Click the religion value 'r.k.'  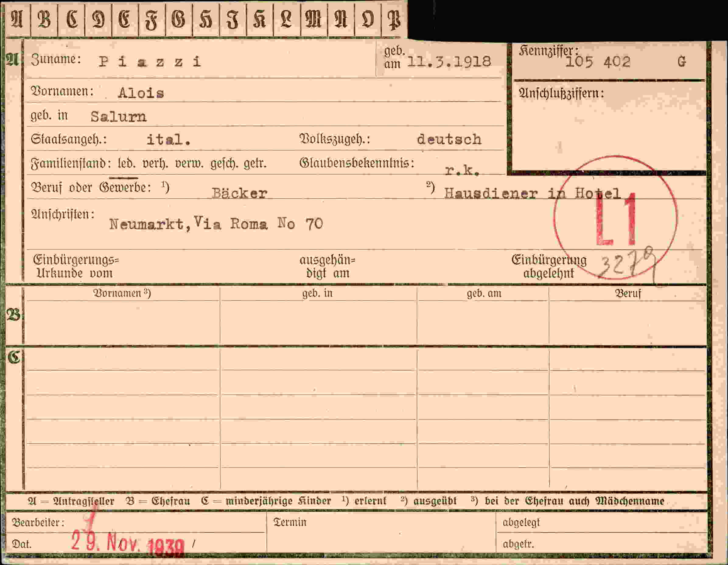point(462,171)
